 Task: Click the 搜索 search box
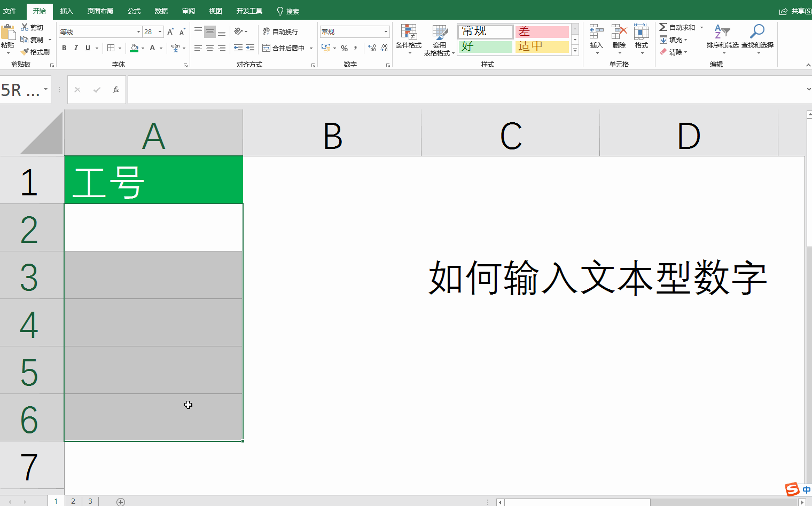tap(288, 11)
